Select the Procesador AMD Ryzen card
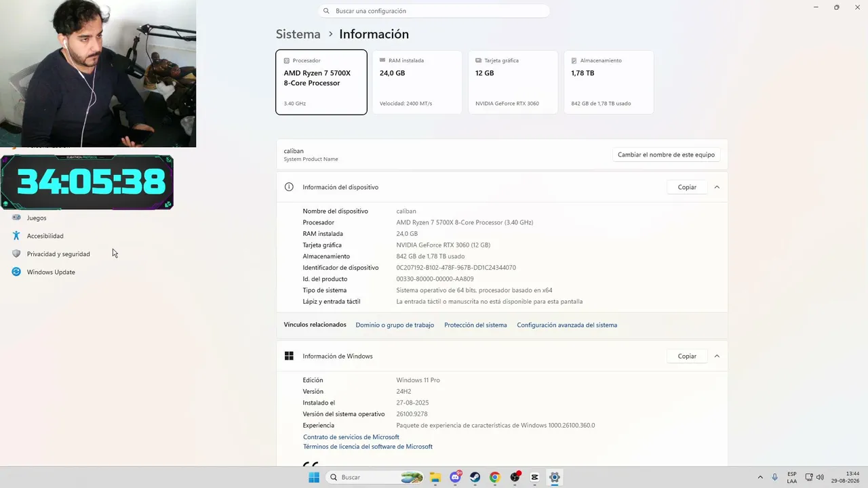868x488 pixels. (321, 82)
